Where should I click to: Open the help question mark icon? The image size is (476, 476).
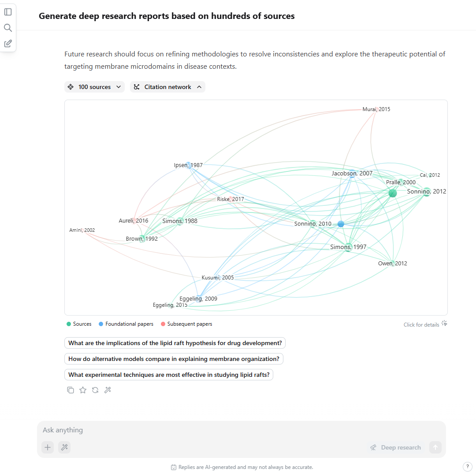coord(467,467)
